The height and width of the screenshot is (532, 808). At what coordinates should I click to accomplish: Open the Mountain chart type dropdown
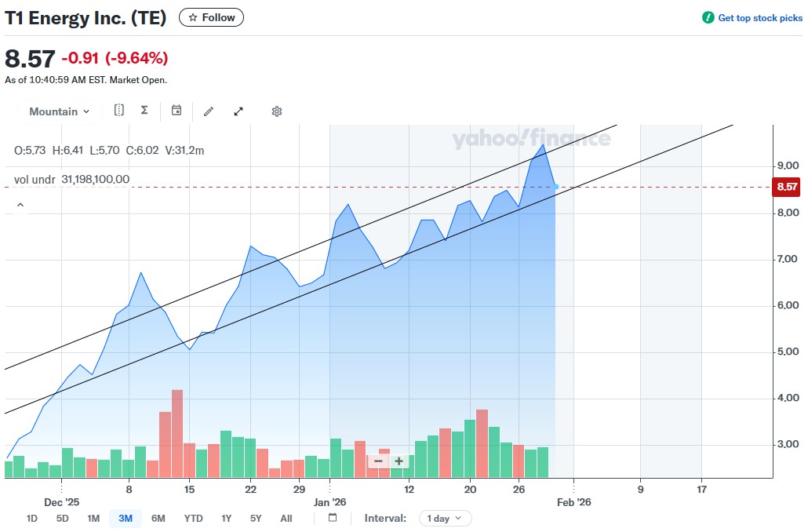point(60,111)
